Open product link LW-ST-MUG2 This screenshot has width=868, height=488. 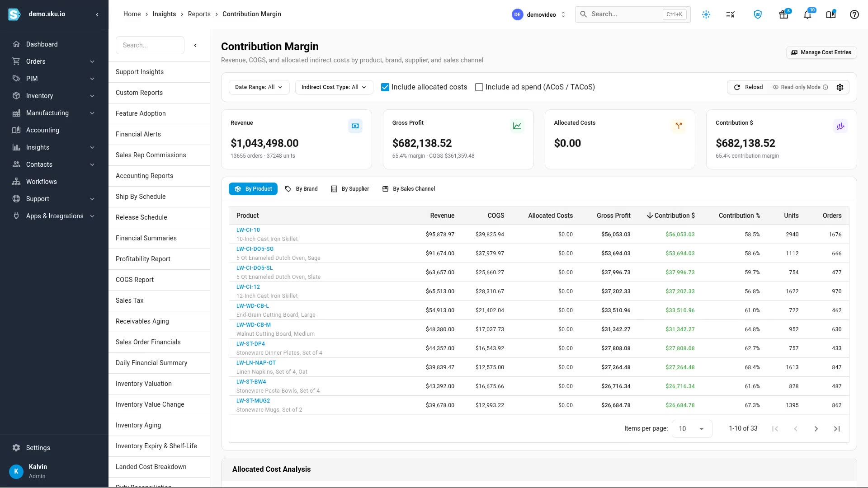[x=253, y=401]
